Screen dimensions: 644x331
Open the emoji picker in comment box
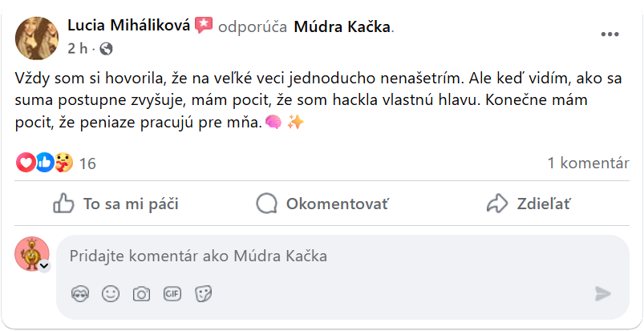click(x=111, y=294)
